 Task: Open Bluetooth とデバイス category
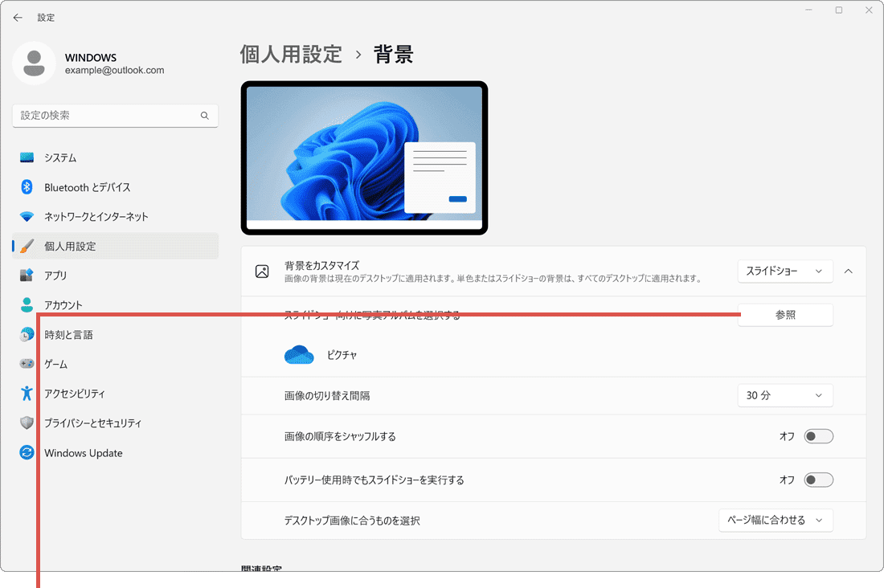pos(115,187)
